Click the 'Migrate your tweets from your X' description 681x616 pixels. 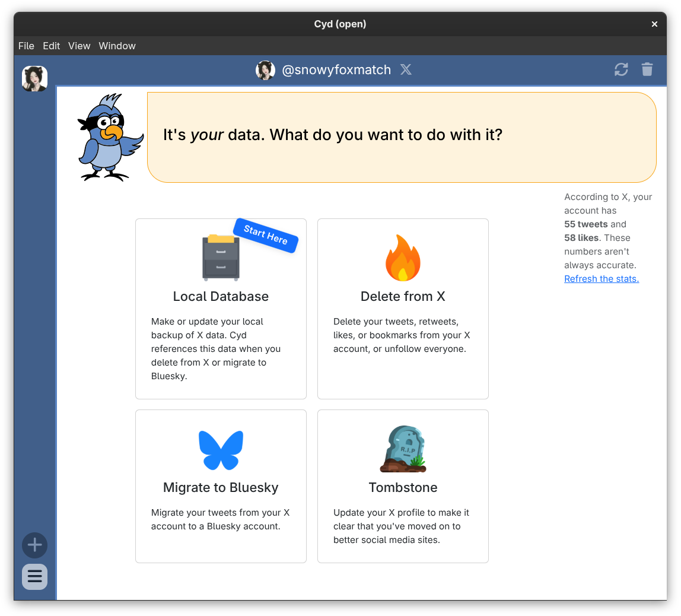coord(220,519)
